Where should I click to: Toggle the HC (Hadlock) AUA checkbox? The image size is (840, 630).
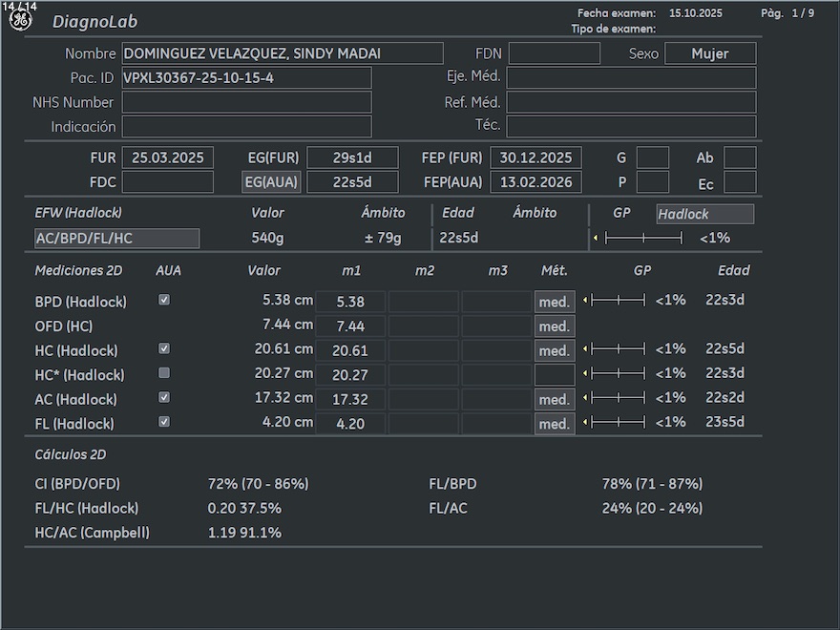pyautogui.click(x=164, y=349)
